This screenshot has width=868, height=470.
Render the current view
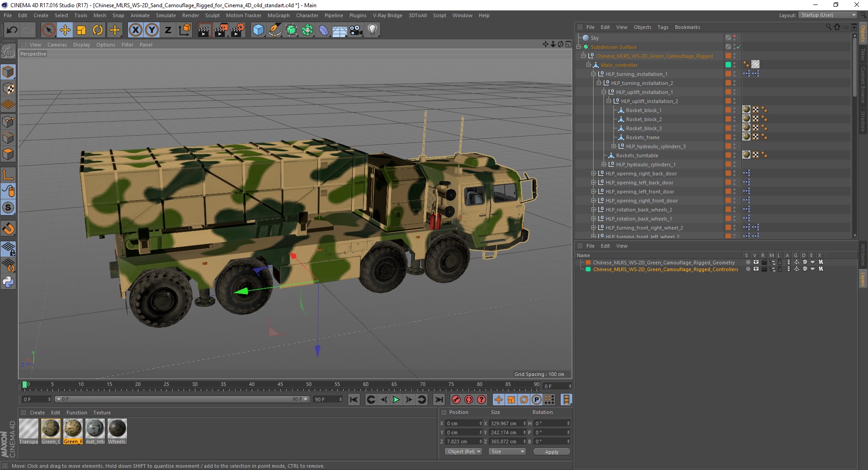[204, 30]
